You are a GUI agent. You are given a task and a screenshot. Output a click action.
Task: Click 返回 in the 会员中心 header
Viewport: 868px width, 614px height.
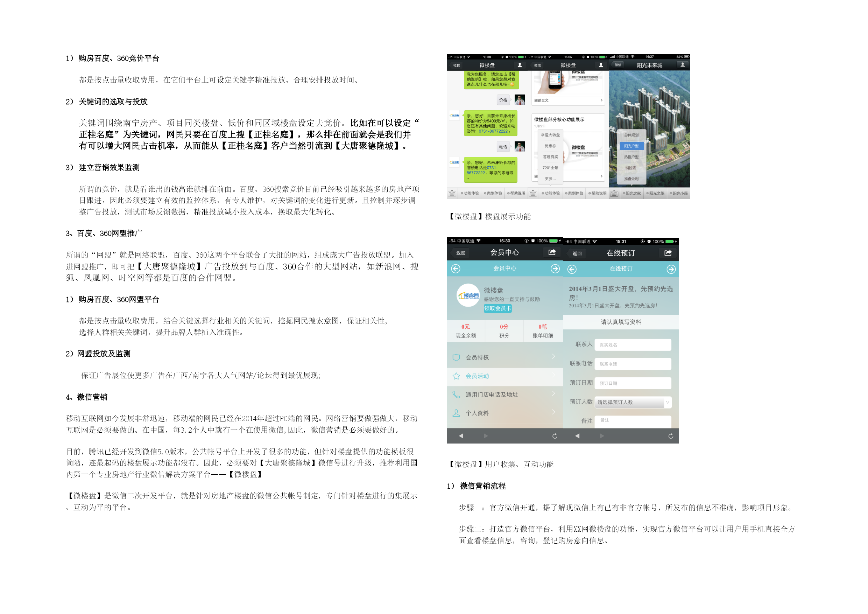pyautogui.click(x=460, y=253)
